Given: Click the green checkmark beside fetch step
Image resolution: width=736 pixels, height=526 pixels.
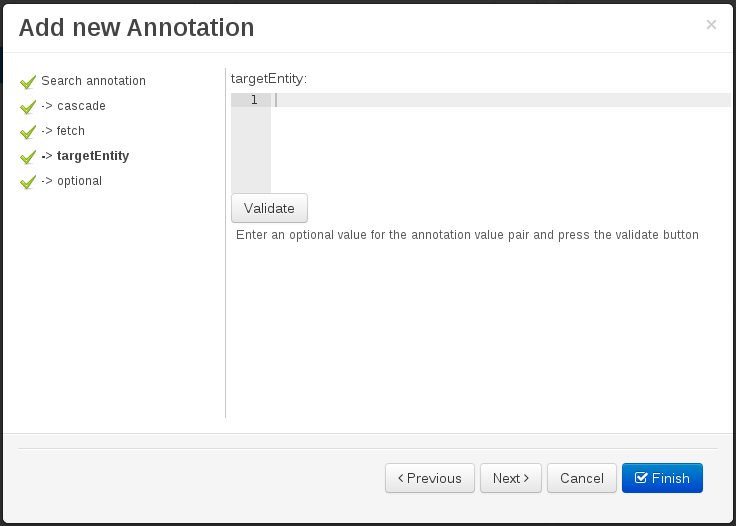Looking at the screenshot, I should 28,132.
